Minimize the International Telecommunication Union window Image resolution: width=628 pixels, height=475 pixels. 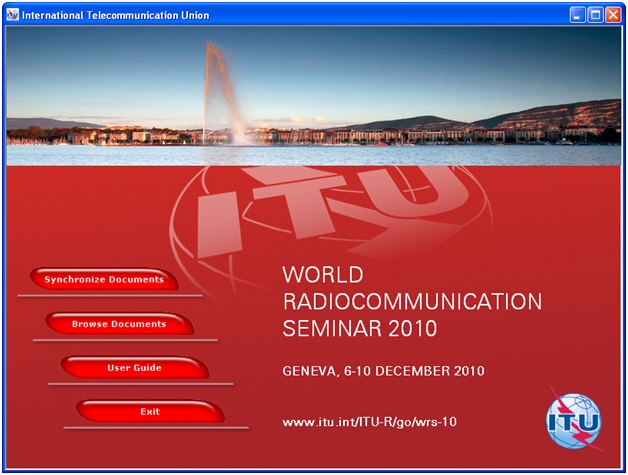(x=578, y=15)
